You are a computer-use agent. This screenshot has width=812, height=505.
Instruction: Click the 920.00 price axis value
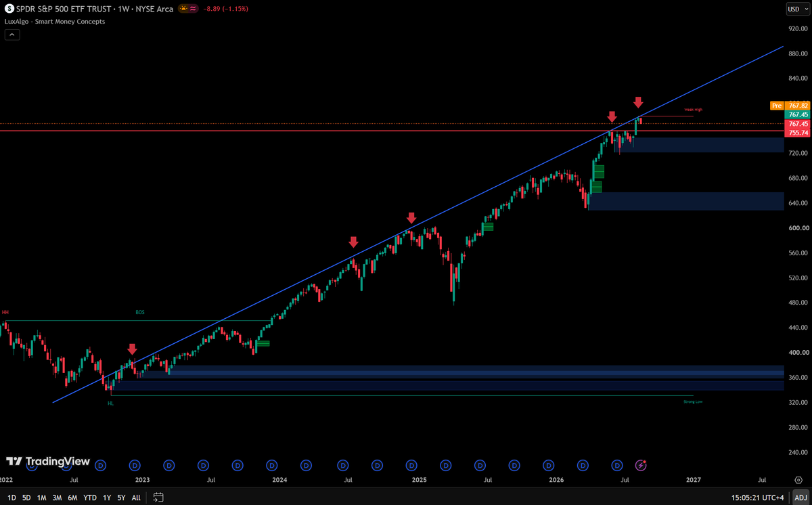(798, 29)
